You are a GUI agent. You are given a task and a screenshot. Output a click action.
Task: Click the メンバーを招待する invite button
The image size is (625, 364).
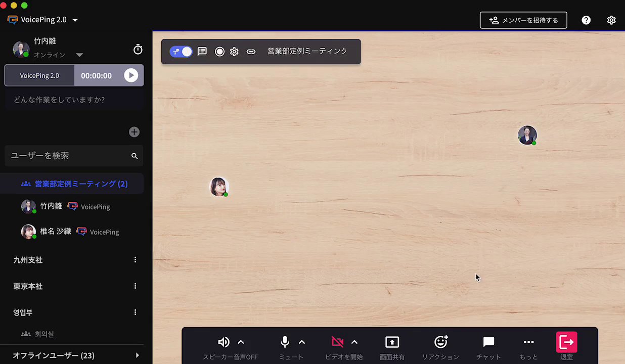pos(523,20)
